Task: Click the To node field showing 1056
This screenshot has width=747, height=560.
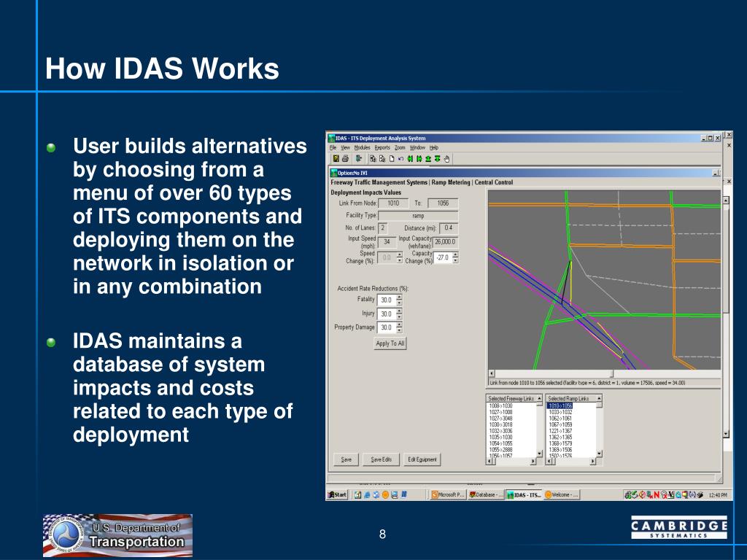Action: click(x=443, y=203)
